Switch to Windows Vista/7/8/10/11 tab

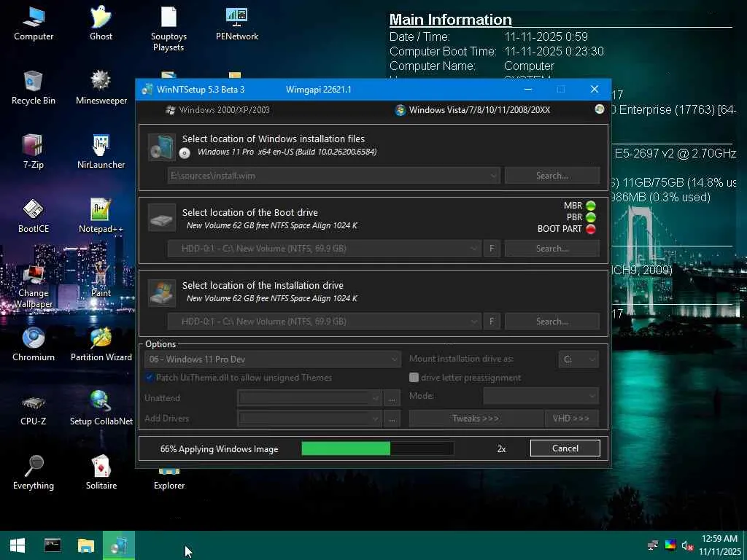click(473, 110)
